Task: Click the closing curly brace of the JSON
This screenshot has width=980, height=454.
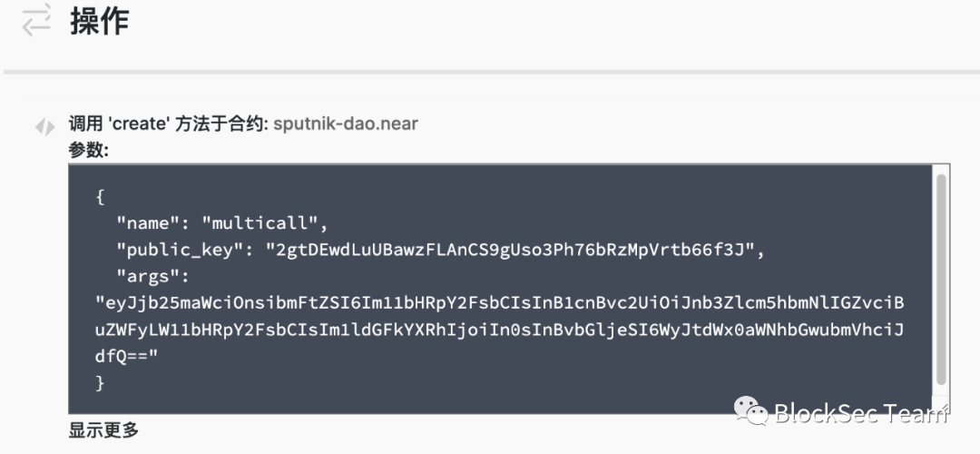Action: [x=100, y=382]
